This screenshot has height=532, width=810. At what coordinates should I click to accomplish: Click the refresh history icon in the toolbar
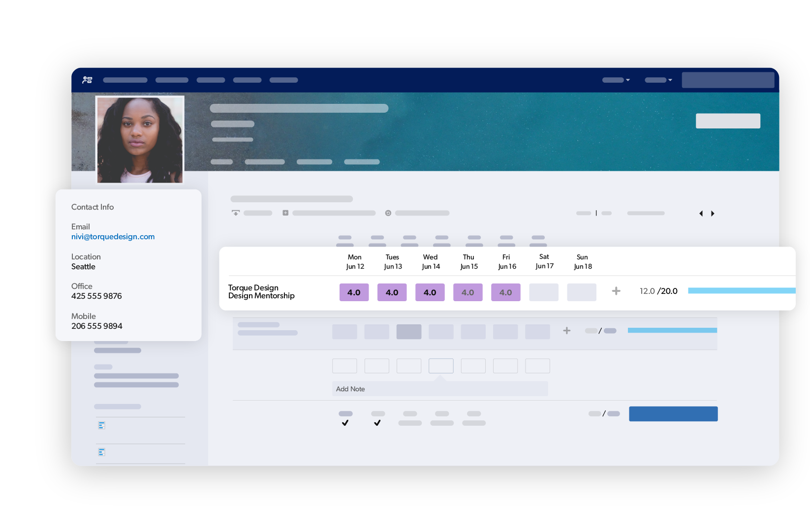(388, 213)
